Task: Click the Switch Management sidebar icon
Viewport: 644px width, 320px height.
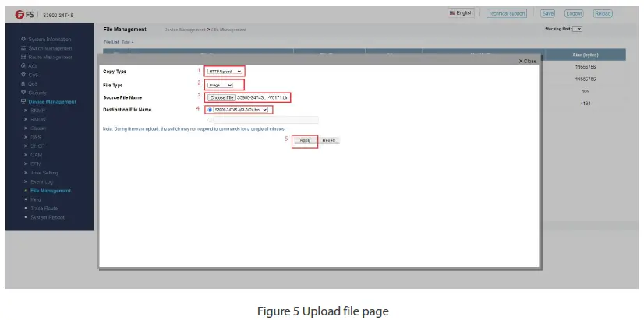Action: click(x=23, y=48)
